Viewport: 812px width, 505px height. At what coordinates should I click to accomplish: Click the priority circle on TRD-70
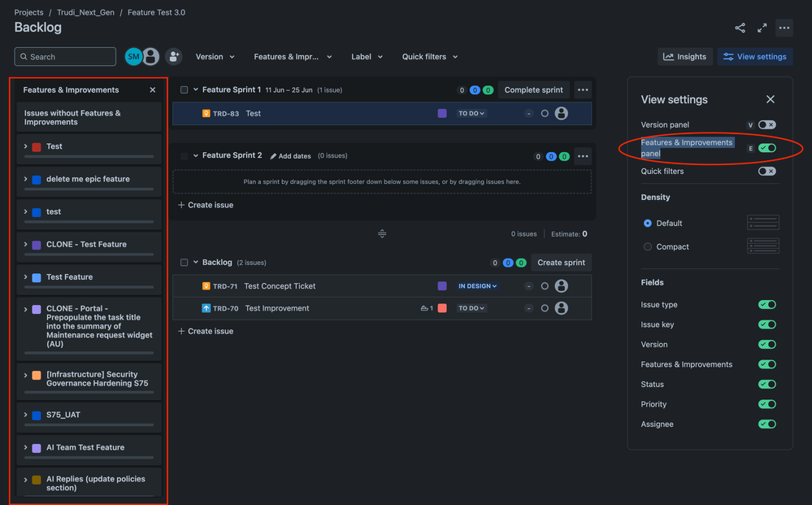(545, 307)
